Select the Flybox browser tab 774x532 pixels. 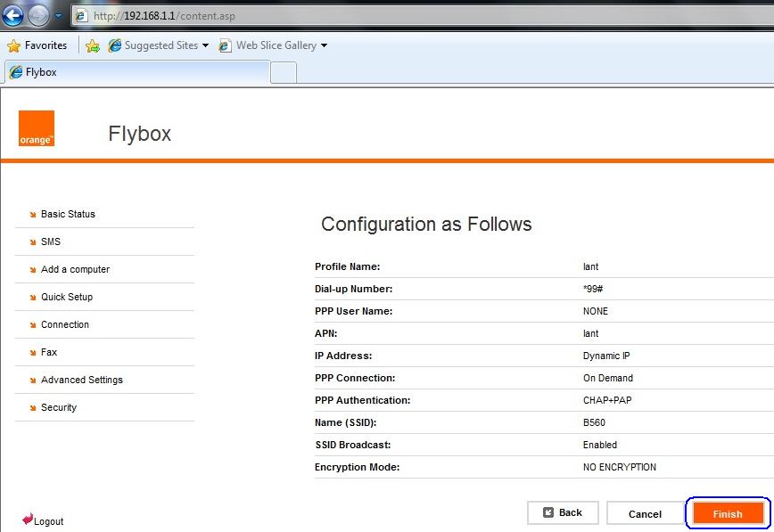pos(137,72)
